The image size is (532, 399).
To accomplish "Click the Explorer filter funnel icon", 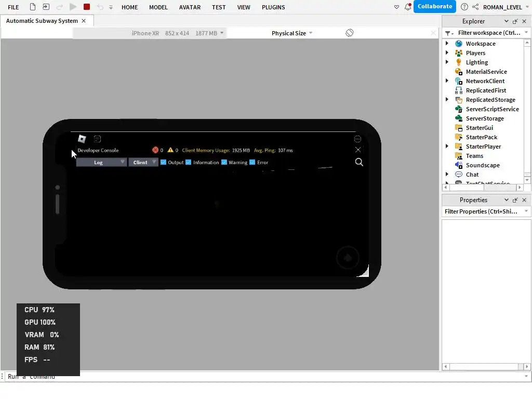I will click(x=448, y=33).
